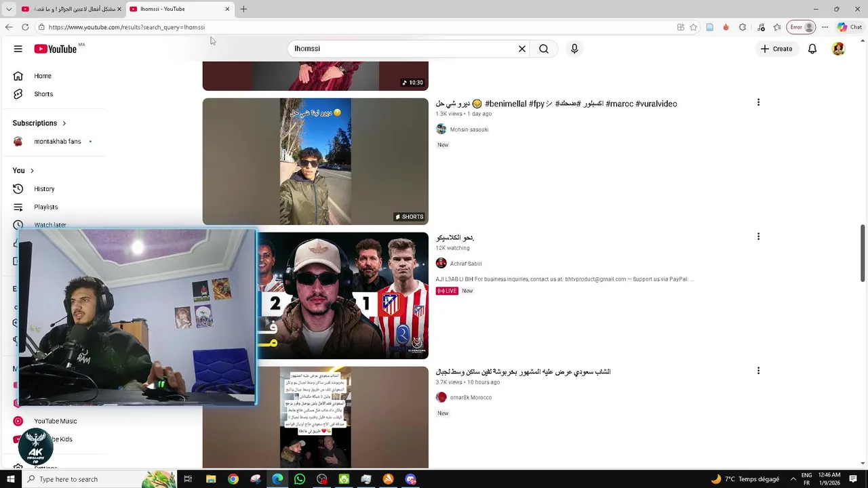Open the browser Extensions puzzle icon

tap(743, 27)
